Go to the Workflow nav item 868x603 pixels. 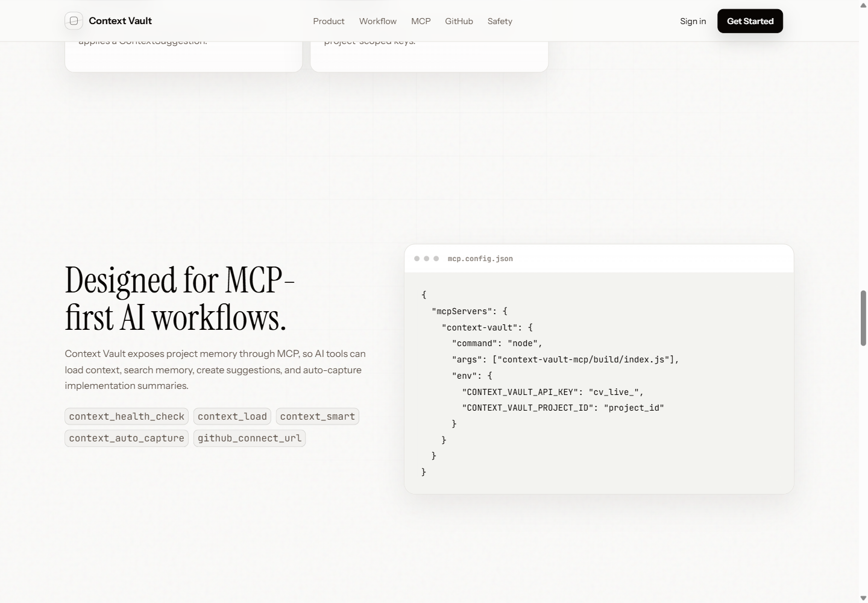coord(378,21)
